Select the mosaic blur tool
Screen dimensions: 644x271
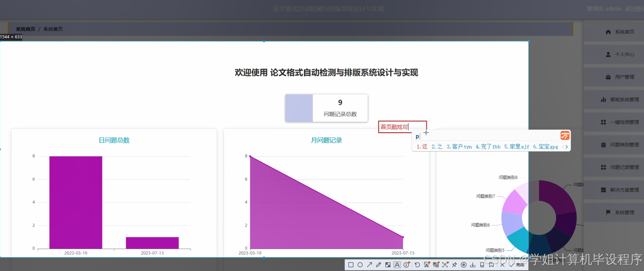pyautogui.click(x=388, y=265)
